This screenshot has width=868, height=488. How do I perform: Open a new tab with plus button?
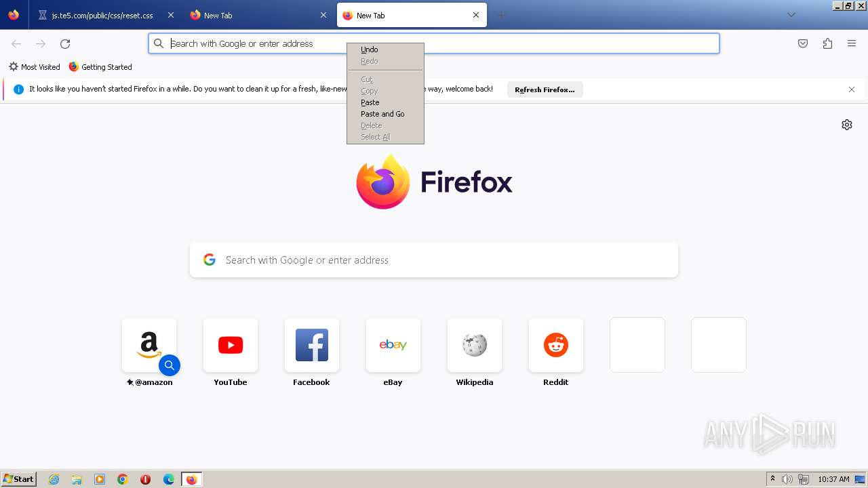point(501,15)
